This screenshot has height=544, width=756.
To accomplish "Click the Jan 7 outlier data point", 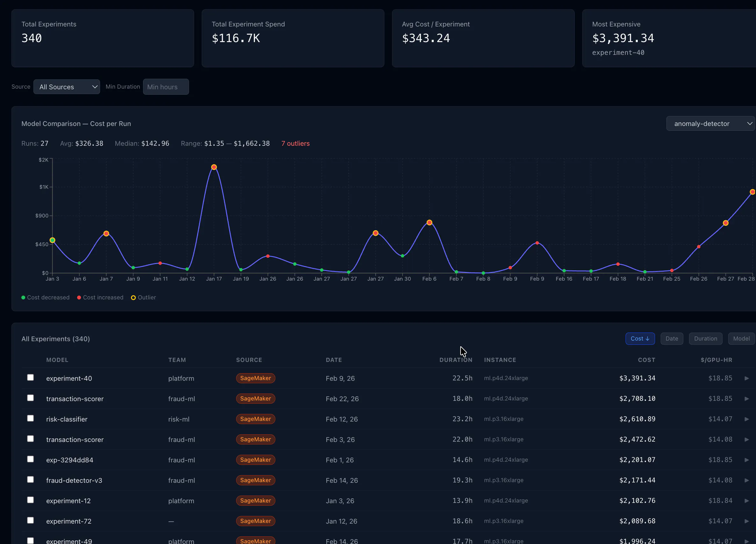I will [106, 233].
